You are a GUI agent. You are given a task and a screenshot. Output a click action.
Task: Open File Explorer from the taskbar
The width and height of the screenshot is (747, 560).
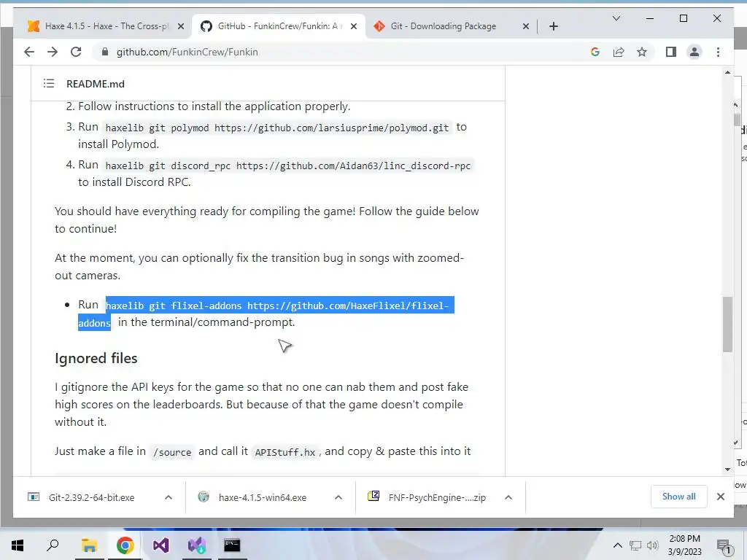point(89,545)
